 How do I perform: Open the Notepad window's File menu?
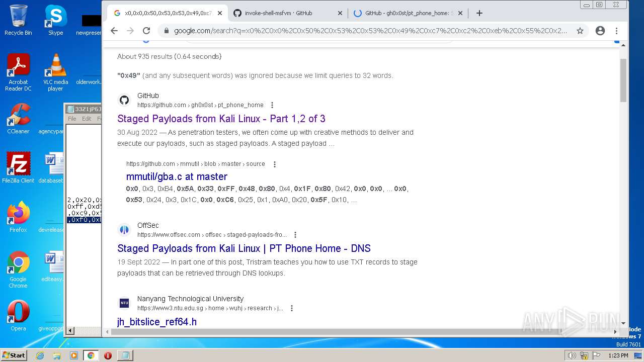coord(72,119)
